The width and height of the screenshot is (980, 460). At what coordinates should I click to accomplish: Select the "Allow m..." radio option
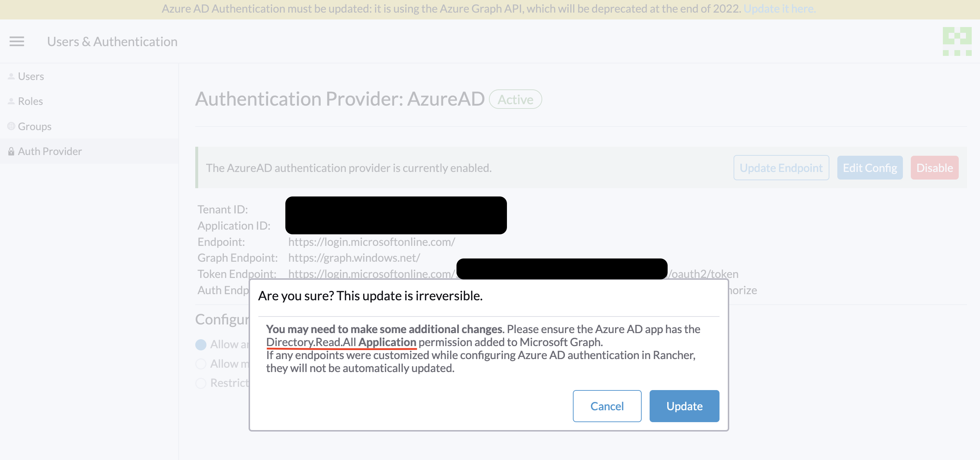pyautogui.click(x=201, y=364)
